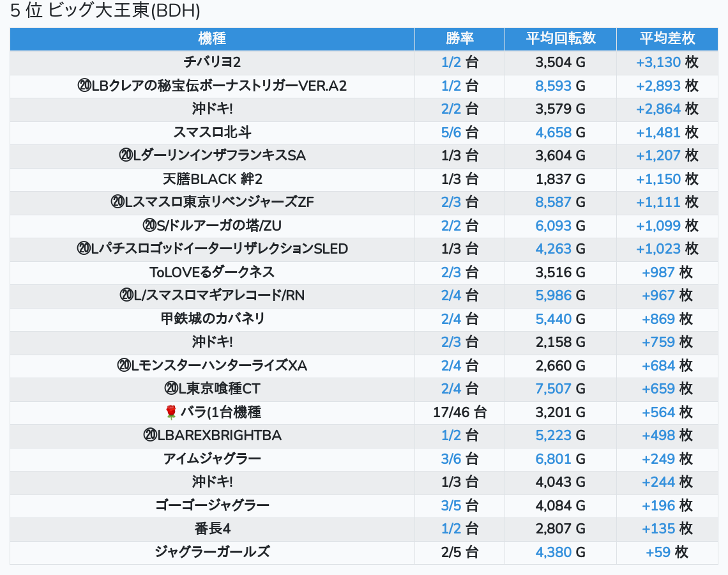Select the +1,481 枚 difference value
The width and height of the screenshot is (728, 575).
pos(667,132)
